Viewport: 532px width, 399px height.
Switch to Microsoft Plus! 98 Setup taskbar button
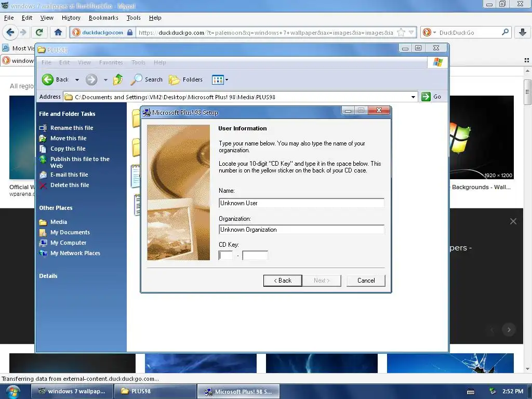pos(238,392)
